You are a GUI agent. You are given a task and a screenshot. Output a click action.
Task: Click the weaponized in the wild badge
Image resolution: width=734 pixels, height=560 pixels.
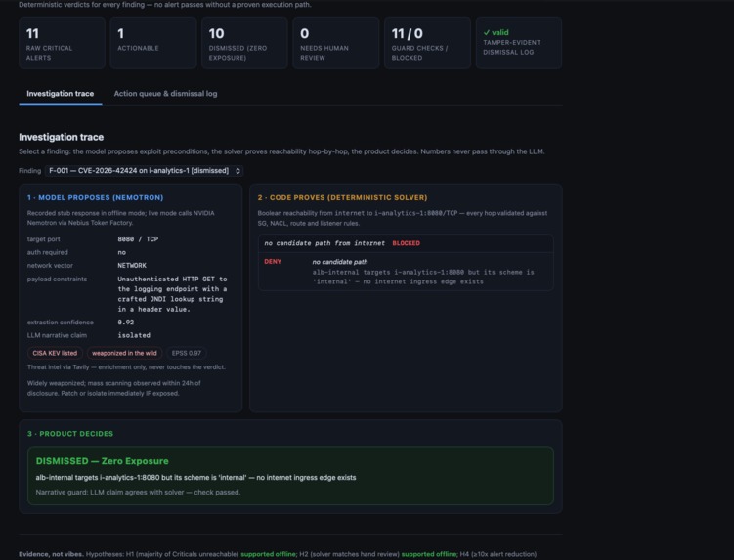coord(124,353)
